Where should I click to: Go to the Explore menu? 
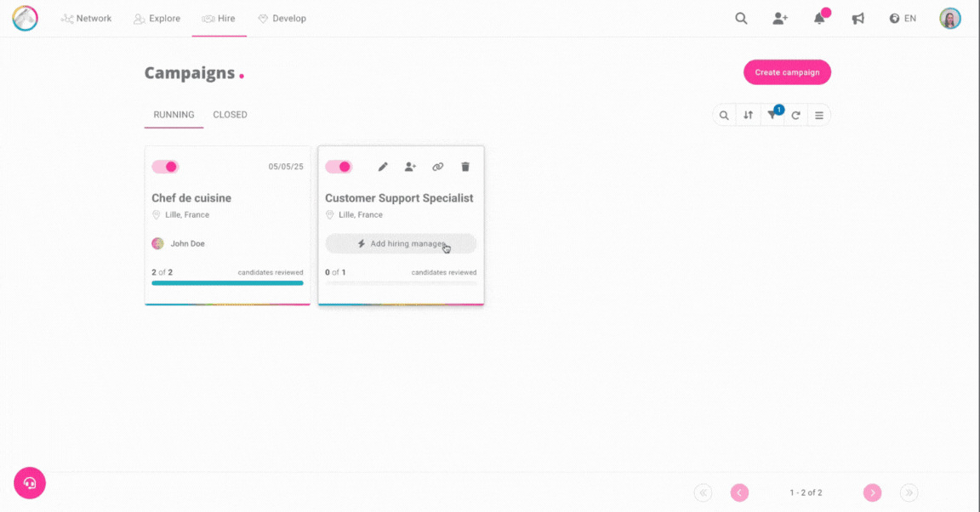(157, 19)
